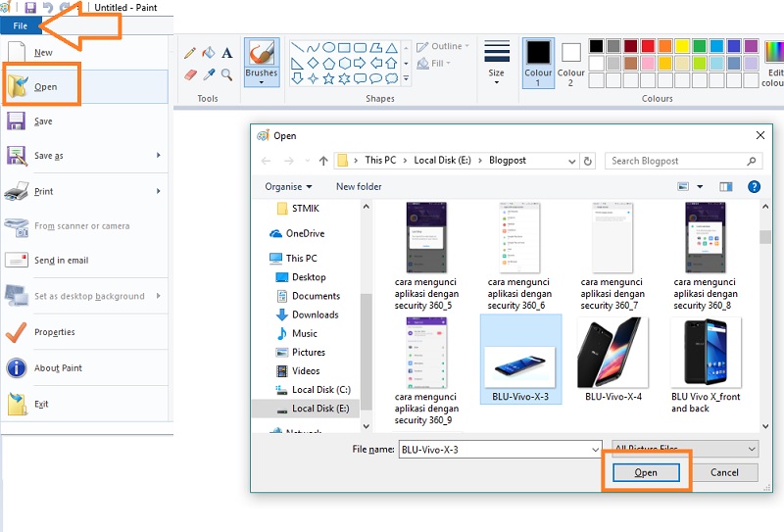Select the Diamond shape
The image size is (784, 532).
[313, 63]
